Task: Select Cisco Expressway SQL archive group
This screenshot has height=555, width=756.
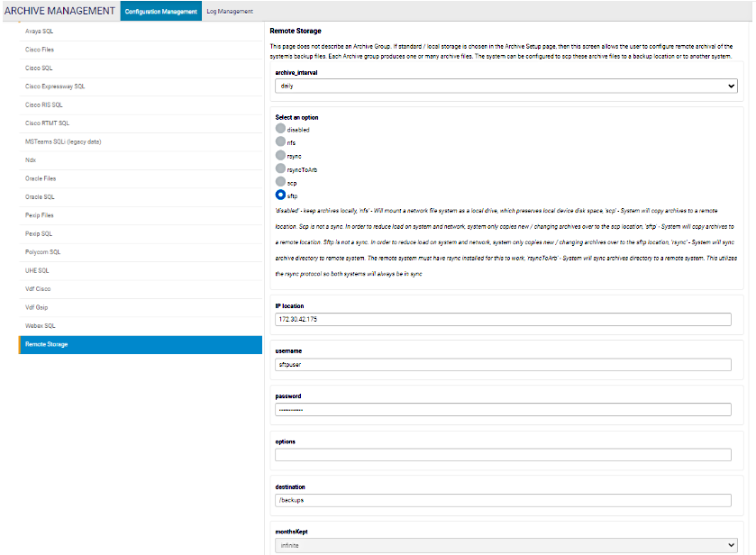Action: pyautogui.click(x=141, y=86)
